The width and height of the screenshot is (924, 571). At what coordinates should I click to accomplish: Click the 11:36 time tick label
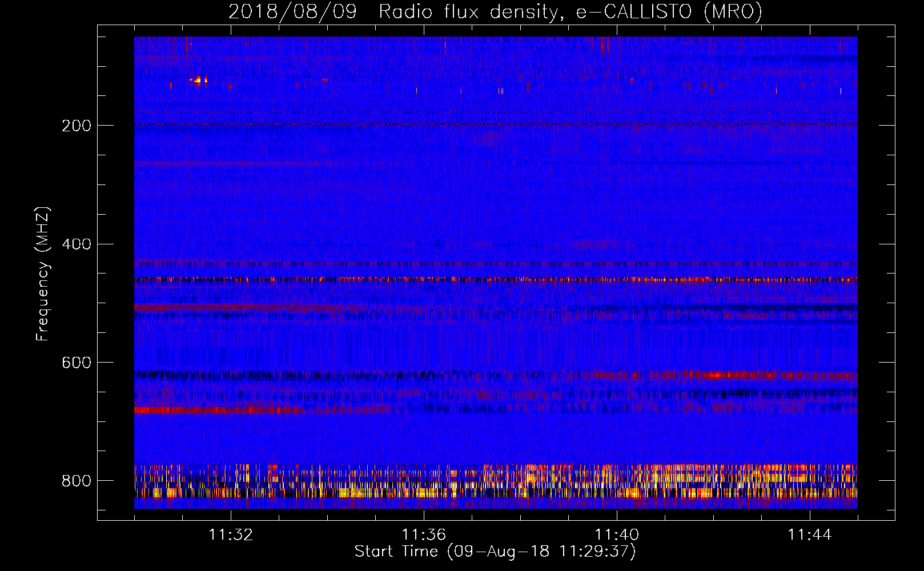tap(424, 535)
